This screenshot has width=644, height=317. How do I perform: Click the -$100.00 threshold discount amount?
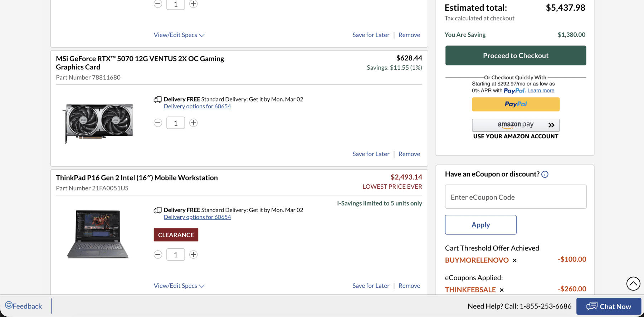(x=572, y=259)
